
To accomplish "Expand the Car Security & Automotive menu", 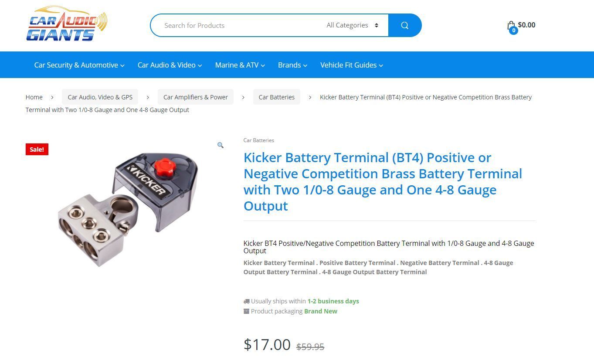I will (x=76, y=65).
